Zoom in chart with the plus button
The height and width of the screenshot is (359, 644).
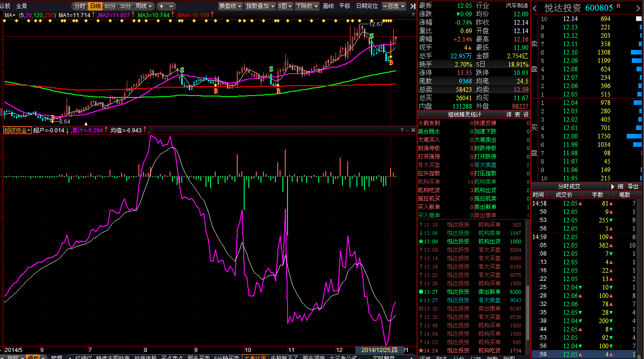tap(161, 6)
